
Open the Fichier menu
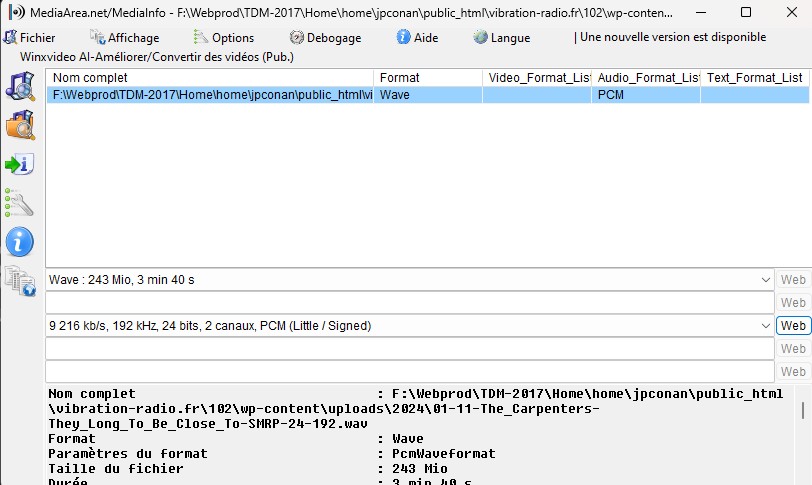(29, 38)
